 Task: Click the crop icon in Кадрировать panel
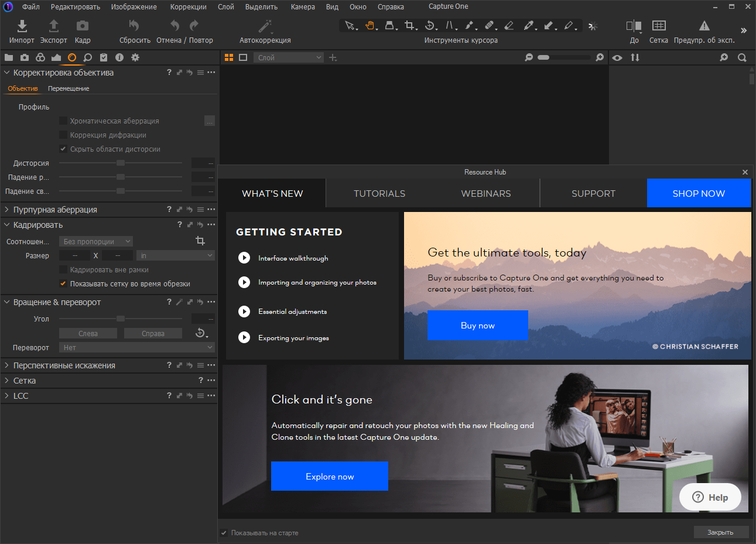pos(200,241)
